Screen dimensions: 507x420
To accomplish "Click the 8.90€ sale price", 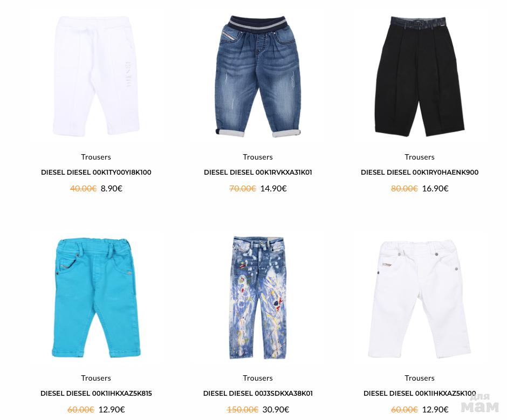I will coord(112,189).
